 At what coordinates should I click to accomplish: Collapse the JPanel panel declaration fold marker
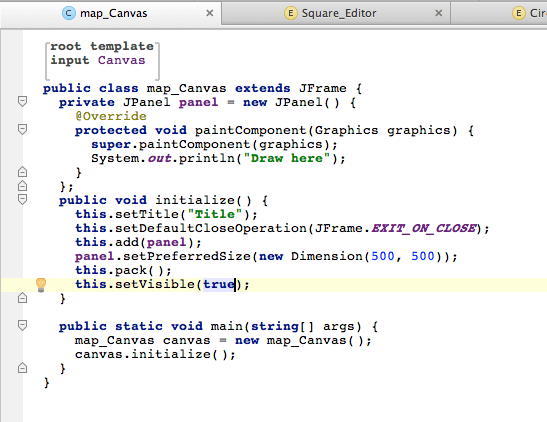[x=22, y=101]
